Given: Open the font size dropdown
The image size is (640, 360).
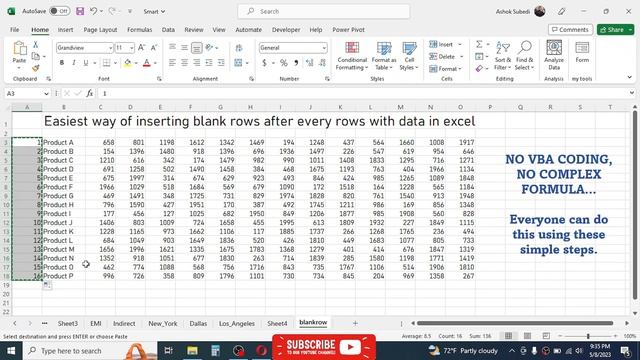Looking at the screenshot, I should point(131,48).
